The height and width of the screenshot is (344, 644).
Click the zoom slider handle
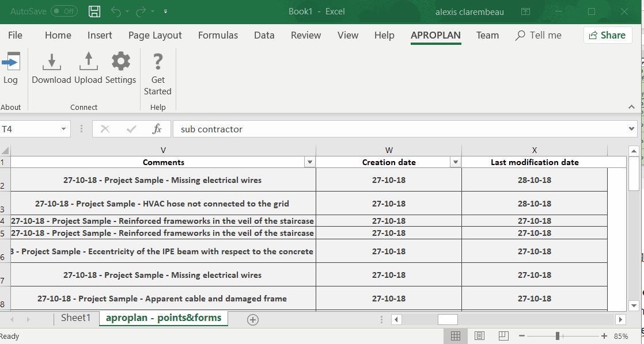pos(558,336)
